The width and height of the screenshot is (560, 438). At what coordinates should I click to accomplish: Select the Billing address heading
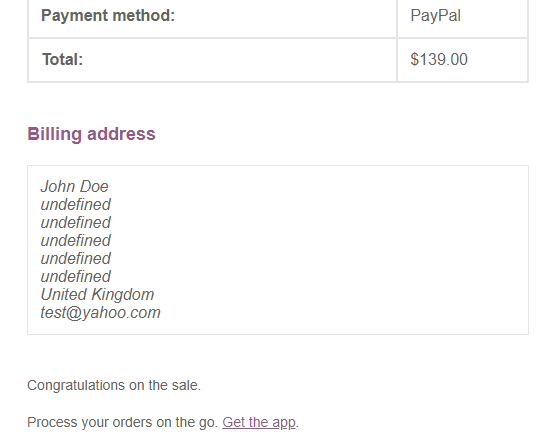point(91,134)
